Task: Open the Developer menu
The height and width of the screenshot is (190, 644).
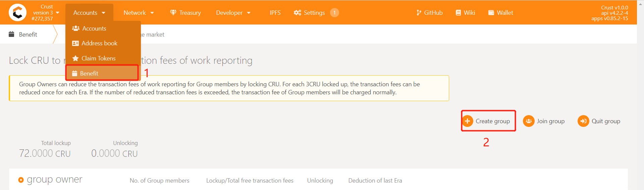Action: coord(233,13)
